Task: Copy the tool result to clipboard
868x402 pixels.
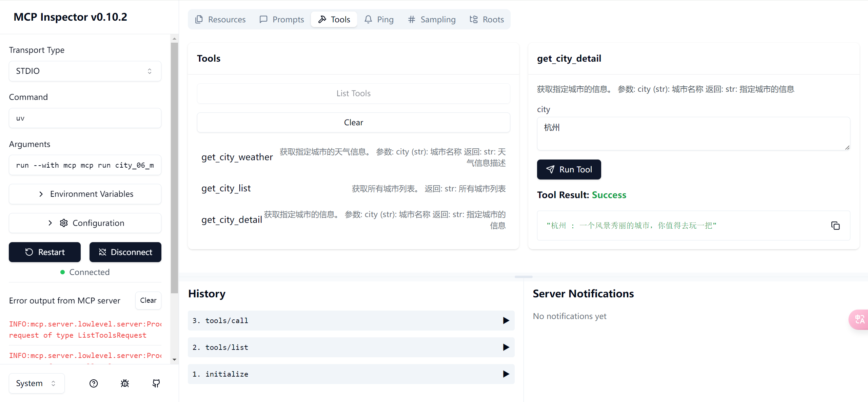Action: click(835, 226)
